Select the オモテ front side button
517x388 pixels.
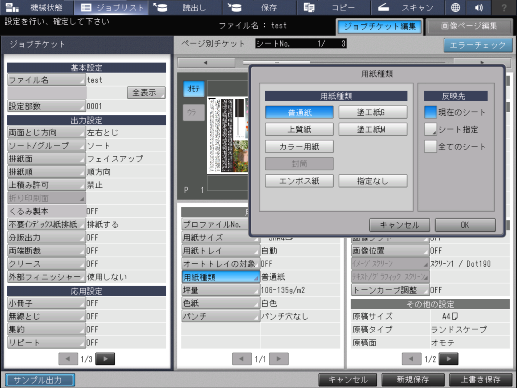194,89
